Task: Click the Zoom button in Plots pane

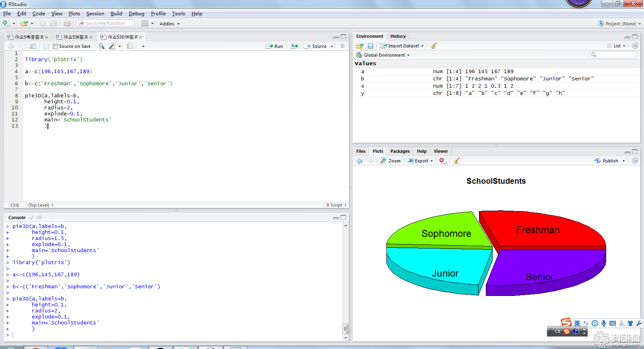Action: coord(390,161)
